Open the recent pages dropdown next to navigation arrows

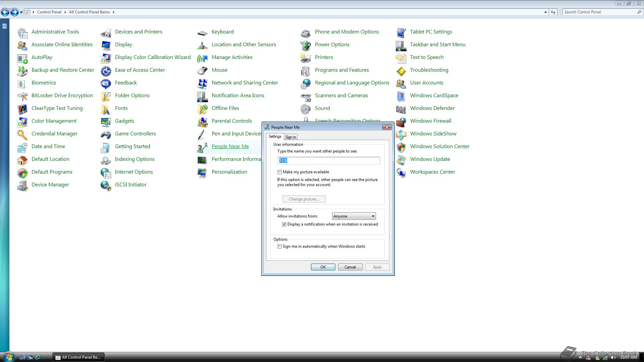coord(21,12)
